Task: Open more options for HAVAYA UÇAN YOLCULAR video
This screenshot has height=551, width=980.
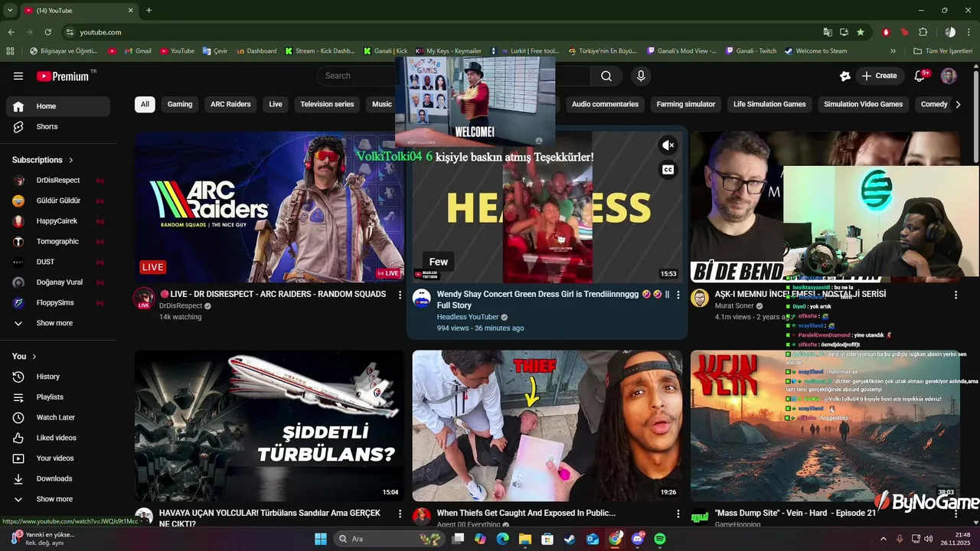Action: pos(400,514)
